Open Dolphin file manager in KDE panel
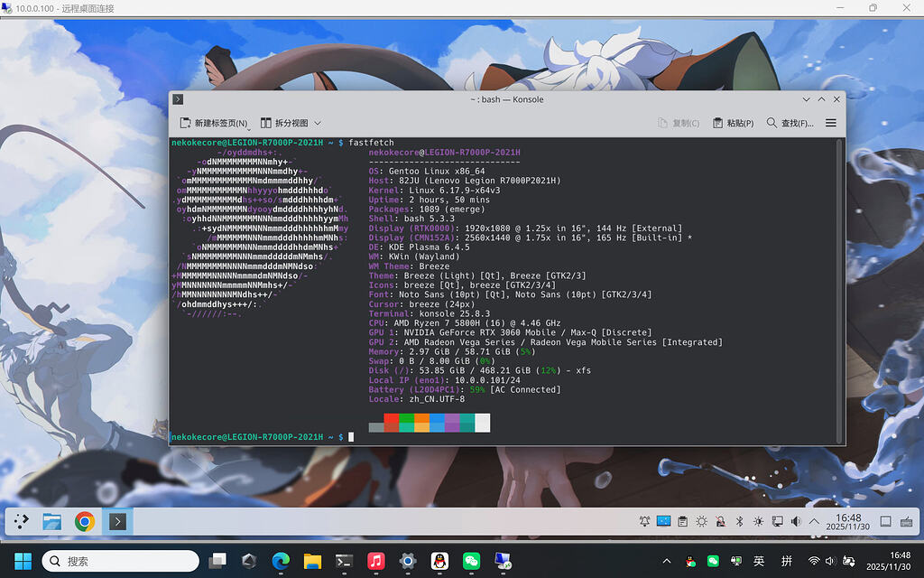 [x=51, y=521]
